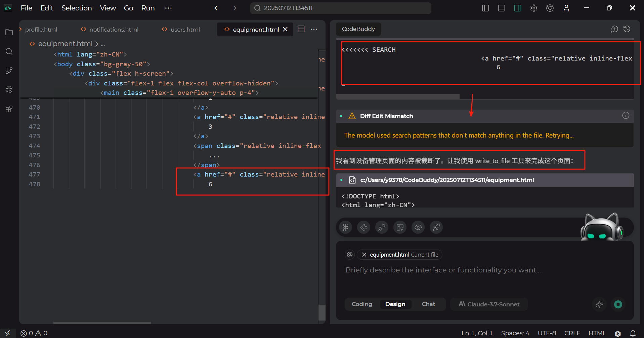Expand more menu items with ellipsis

(168, 8)
